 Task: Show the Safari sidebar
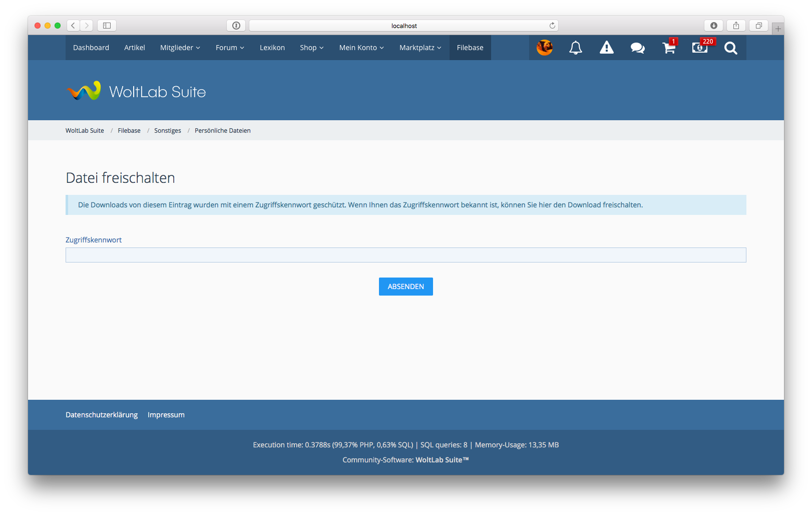(x=107, y=26)
